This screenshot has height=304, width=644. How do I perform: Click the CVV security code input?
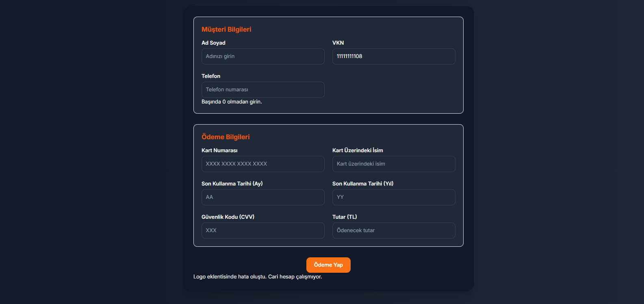tap(263, 231)
